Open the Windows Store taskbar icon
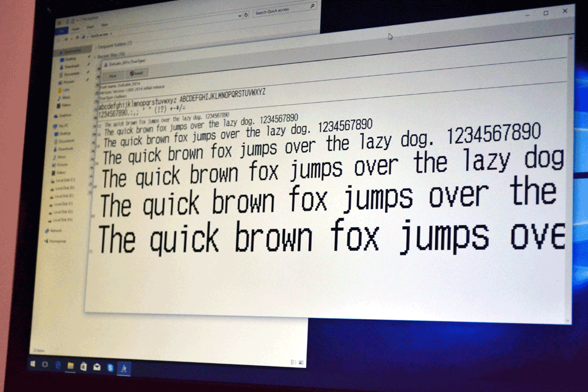This screenshot has width=588, height=392. (x=83, y=367)
